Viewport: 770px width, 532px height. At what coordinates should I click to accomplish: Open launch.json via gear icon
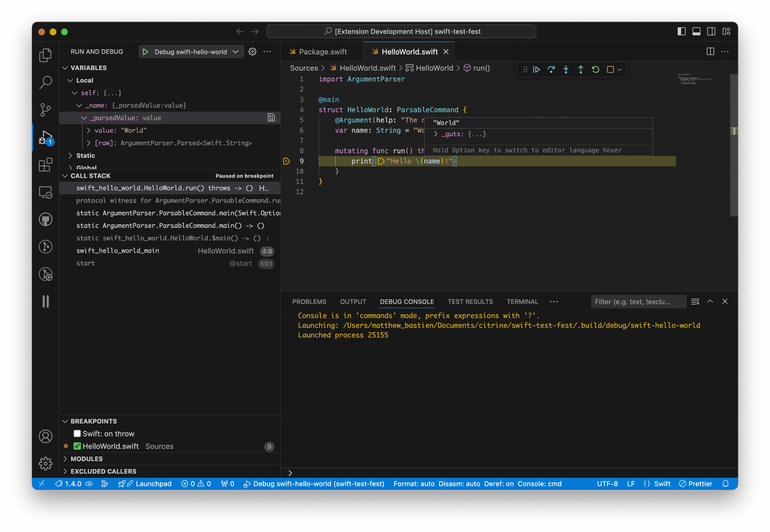click(x=252, y=52)
